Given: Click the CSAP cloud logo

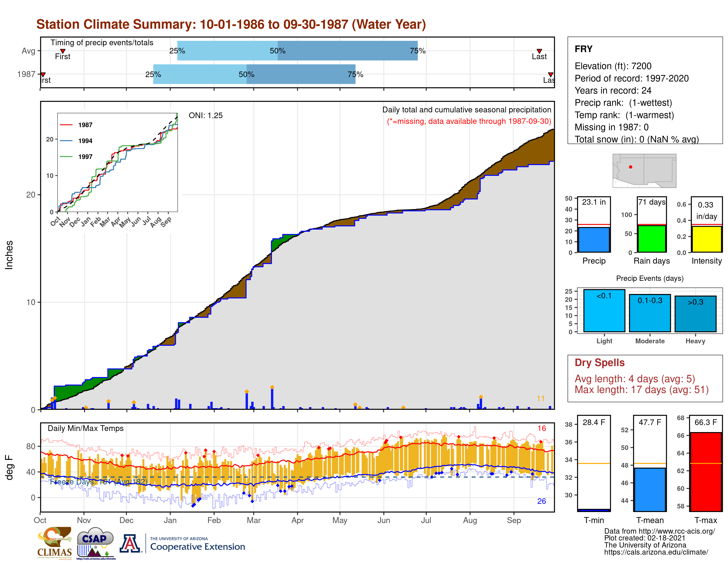Looking at the screenshot, I should pos(96,543).
